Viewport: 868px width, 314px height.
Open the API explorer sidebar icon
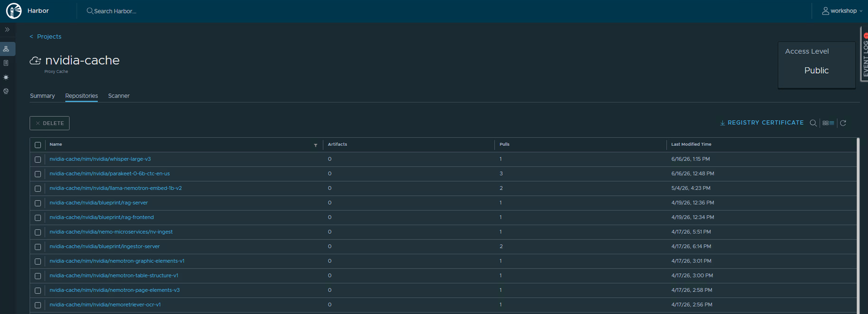tap(6, 91)
